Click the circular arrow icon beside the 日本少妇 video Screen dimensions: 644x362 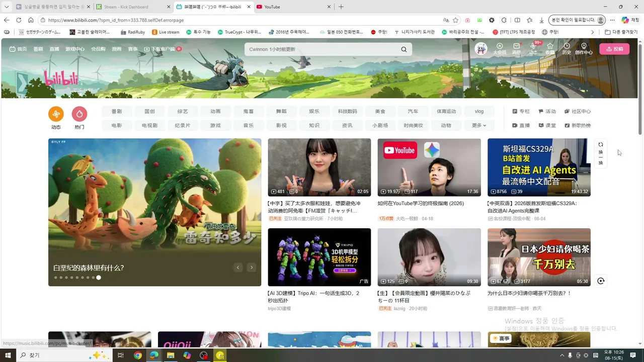(x=601, y=281)
